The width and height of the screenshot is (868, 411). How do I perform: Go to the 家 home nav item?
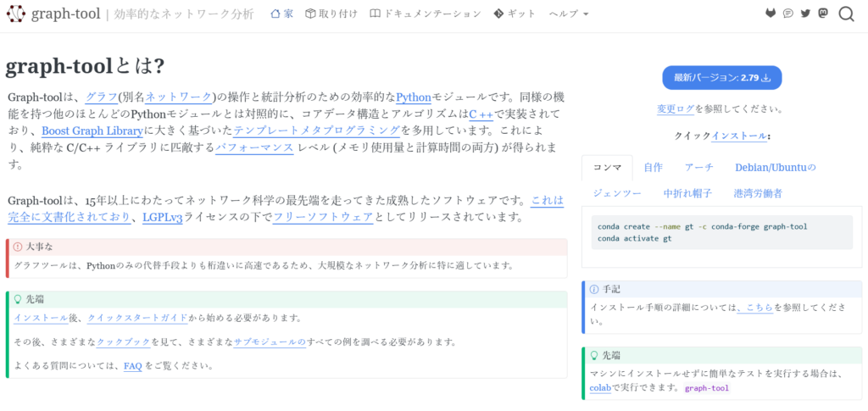click(x=281, y=14)
